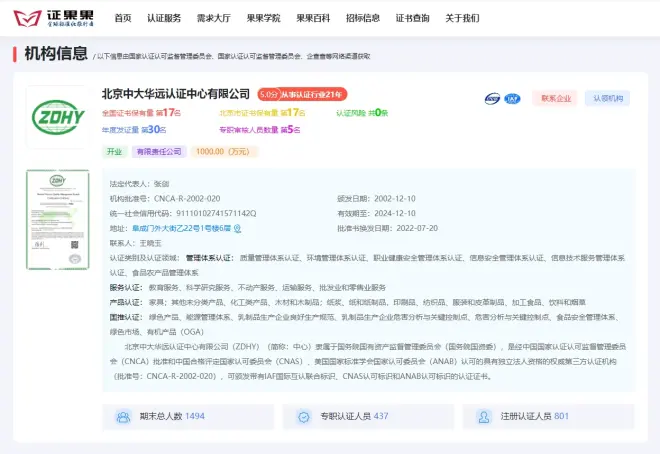This screenshot has width=660, height=454.
Task: Open the certificate thumbnail image
Action: tap(58, 219)
